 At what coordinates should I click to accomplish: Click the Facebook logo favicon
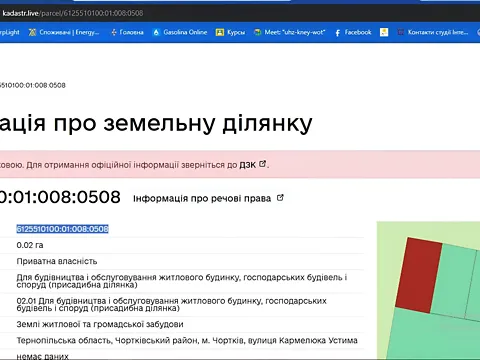[338, 33]
